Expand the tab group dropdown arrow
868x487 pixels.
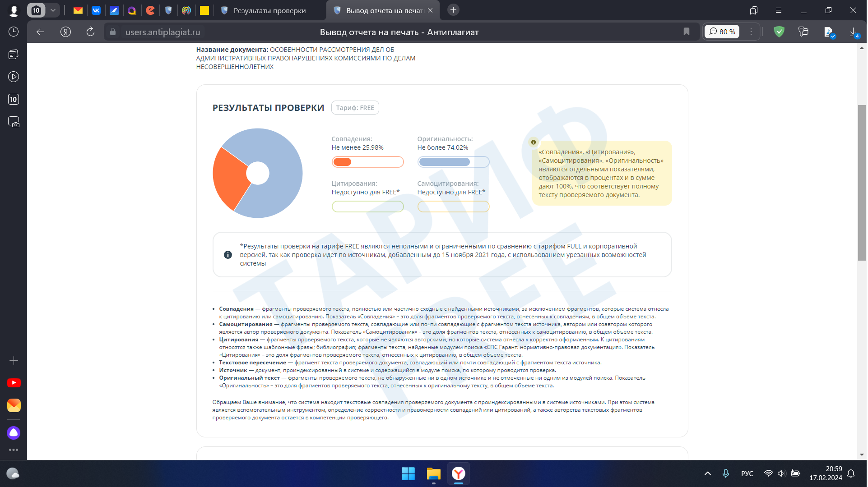[x=53, y=10]
